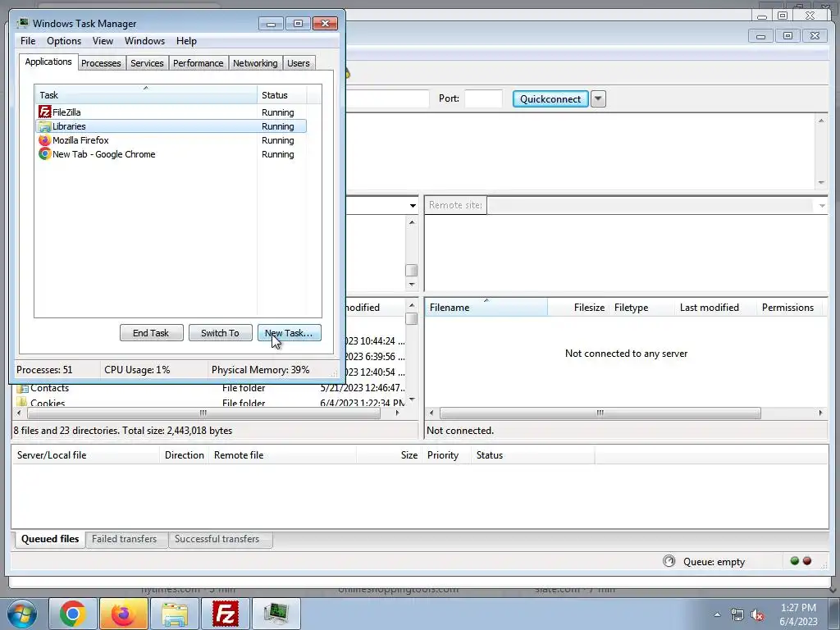Sort remote files by Last modified header
840x630 pixels.
click(714, 308)
